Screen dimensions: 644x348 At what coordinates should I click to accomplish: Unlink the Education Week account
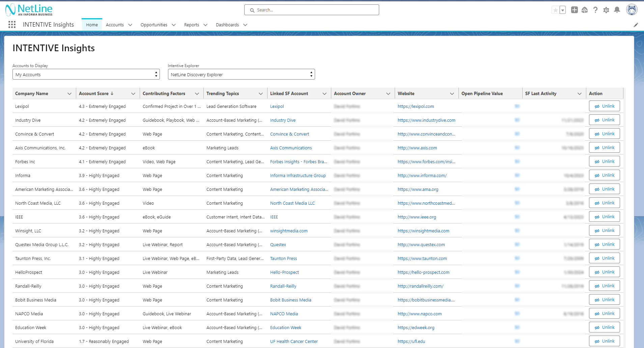click(x=604, y=327)
